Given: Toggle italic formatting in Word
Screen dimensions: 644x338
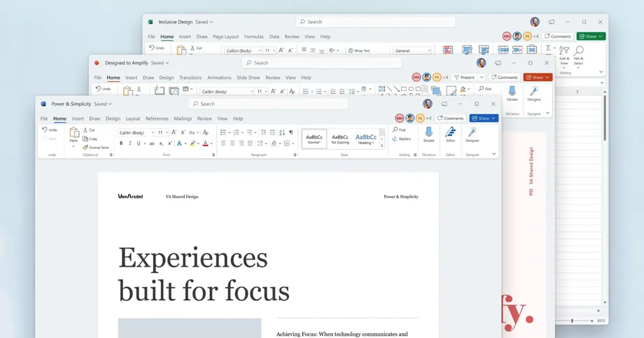Looking at the screenshot, I should [129, 143].
